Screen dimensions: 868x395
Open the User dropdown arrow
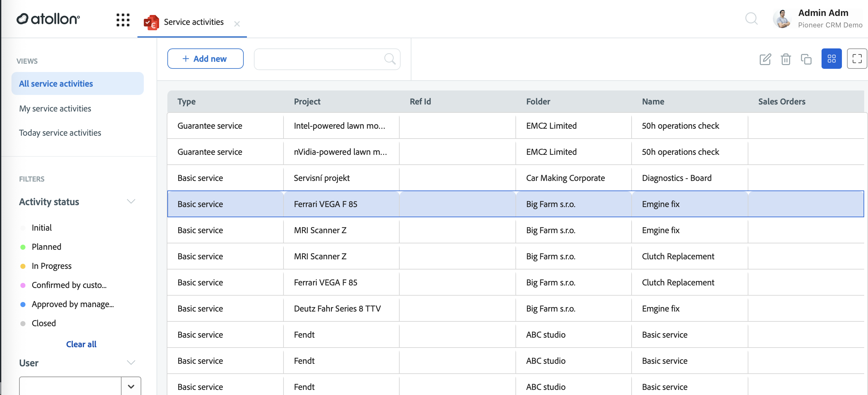(x=131, y=386)
